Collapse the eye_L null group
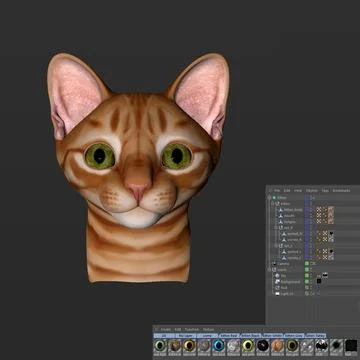 [x=276, y=246]
